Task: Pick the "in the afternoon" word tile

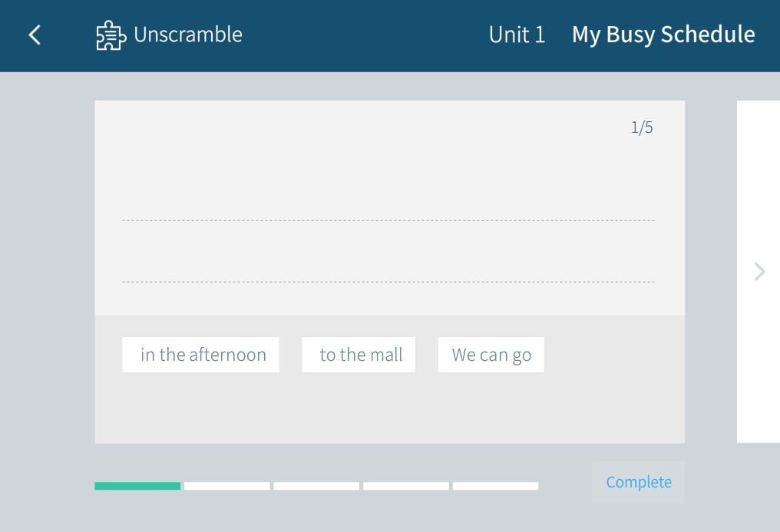Action: [200, 355]
